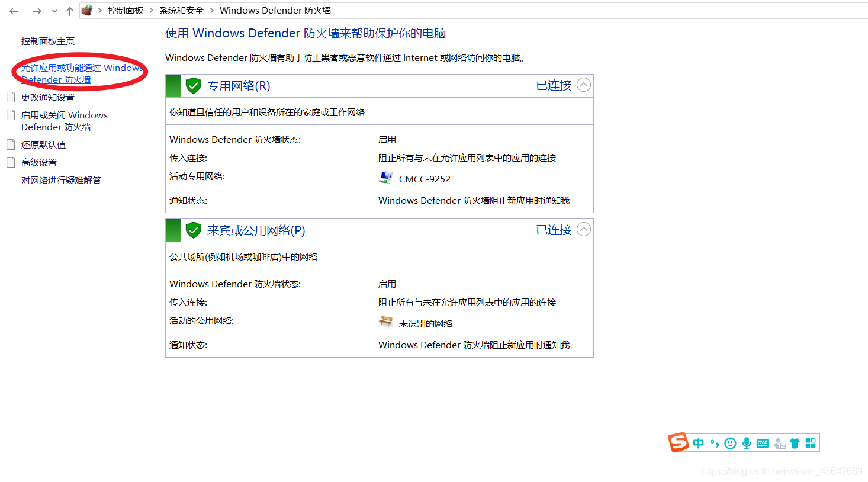
Task: Open 高级设置 link
Action: [x=39, y=162]
